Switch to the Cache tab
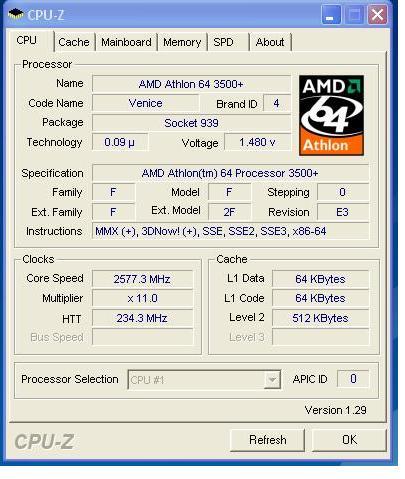Viewport: 405px width, 479px height. 74,42
